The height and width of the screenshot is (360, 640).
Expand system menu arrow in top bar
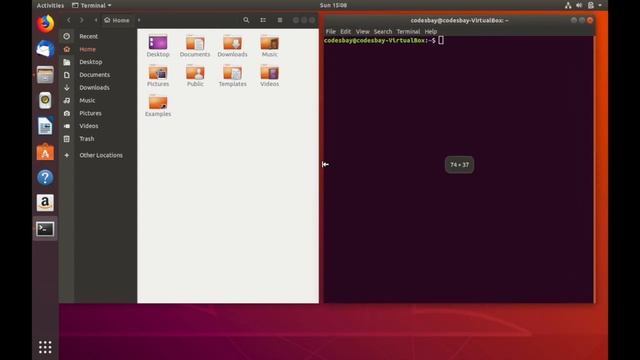point(600,5)
